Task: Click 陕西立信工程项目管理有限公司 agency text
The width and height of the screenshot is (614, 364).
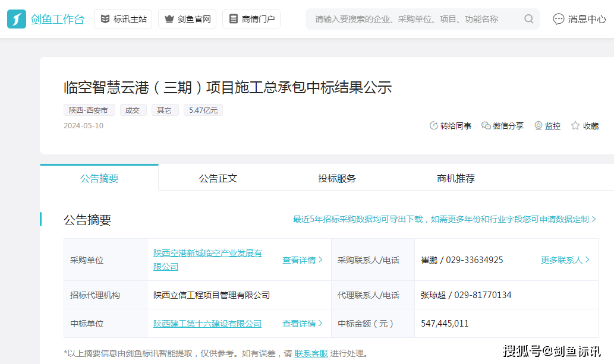Action: [212, 295]
